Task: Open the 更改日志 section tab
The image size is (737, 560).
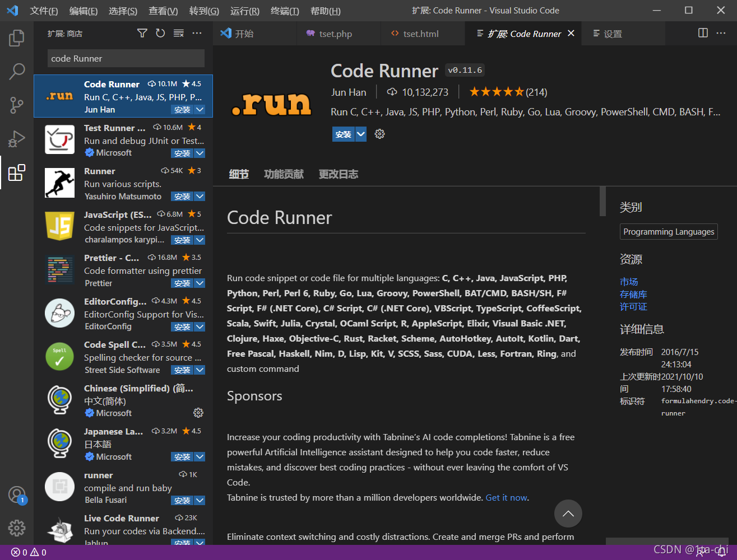Action: pyautogui.click(x=339, y=174)
